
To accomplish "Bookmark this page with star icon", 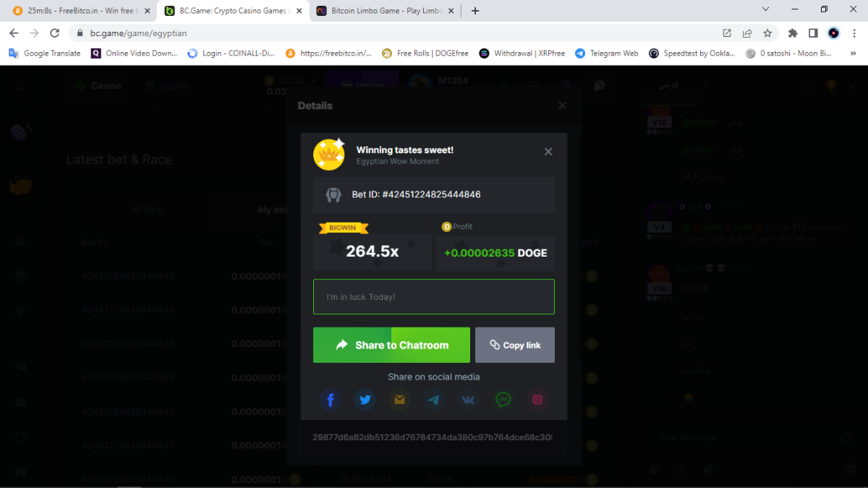I will [767, 33].
